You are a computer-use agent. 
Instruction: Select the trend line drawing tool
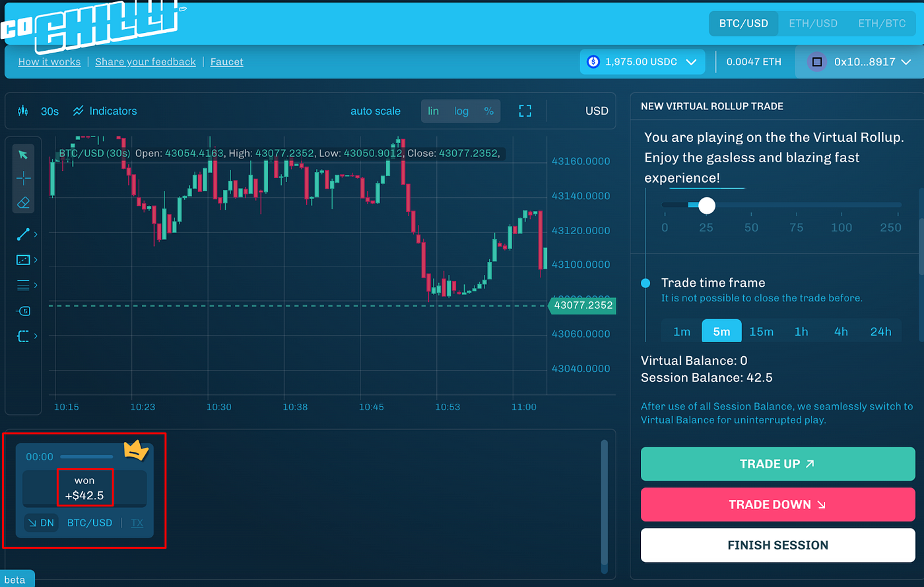tap(23, 234)
